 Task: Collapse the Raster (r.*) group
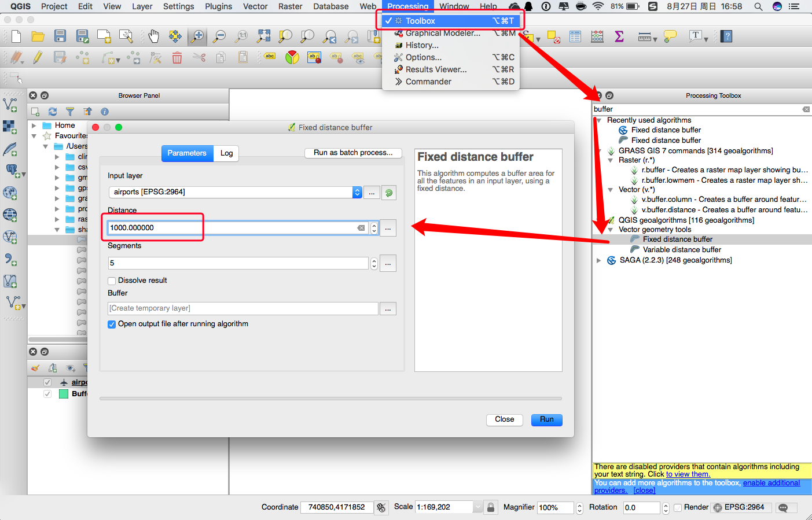point(610,160)
